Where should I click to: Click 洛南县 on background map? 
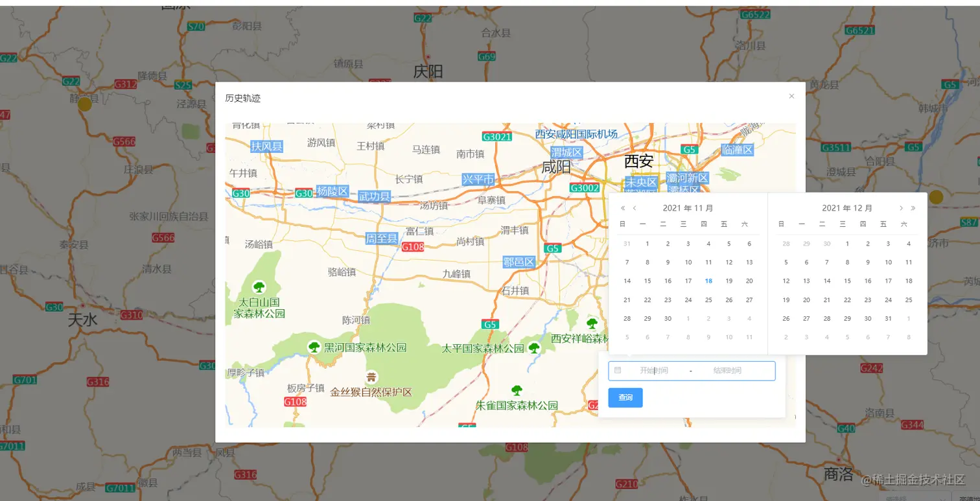(880, 413)
